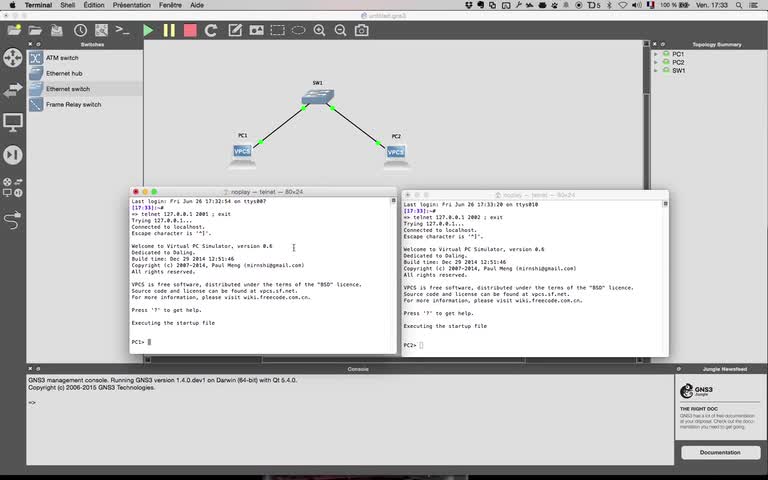The image size is (768, 480).
Task: Open the Présentation menu
Action: [132, 5]
